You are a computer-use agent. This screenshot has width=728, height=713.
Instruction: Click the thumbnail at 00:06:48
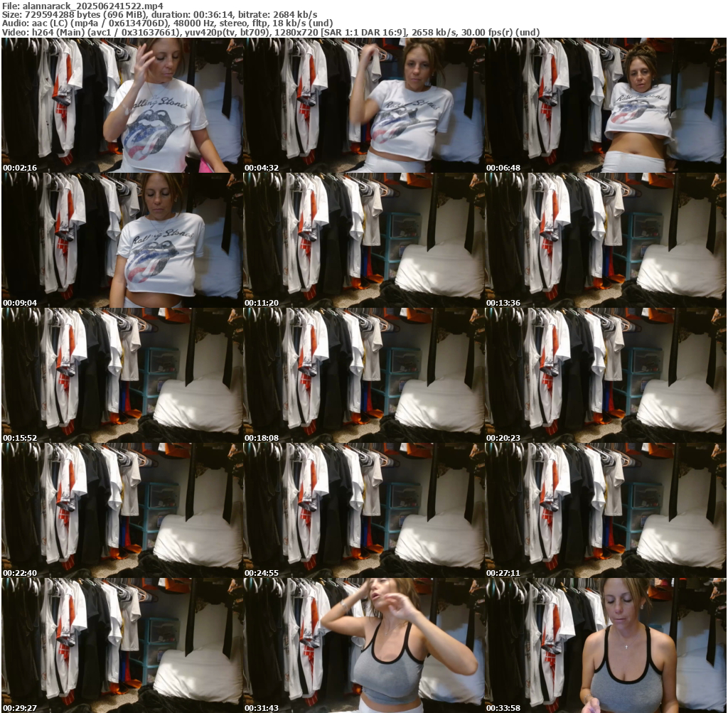(x=605, y=105)
